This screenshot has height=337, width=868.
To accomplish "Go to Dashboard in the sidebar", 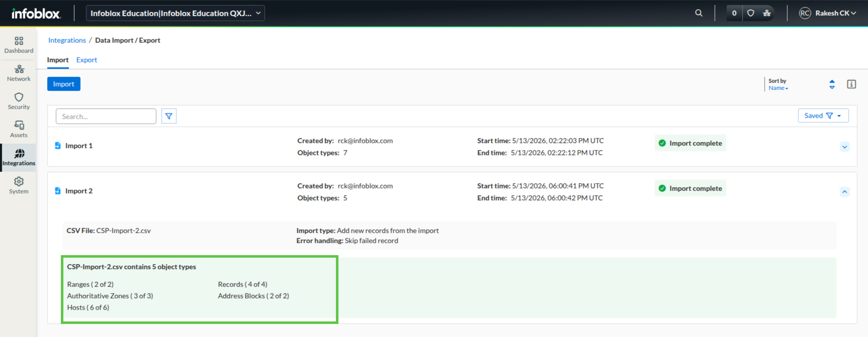I will [19, 45].
